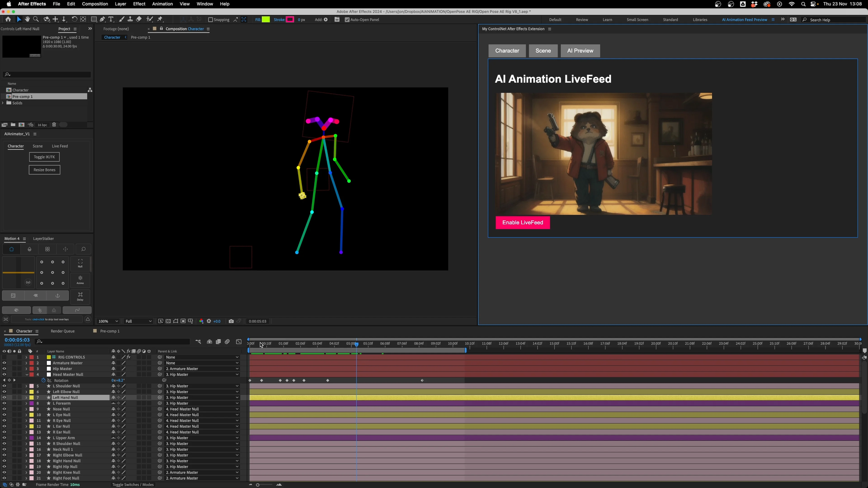Select the Rectangle shape tool
The height and width of the screenshot is (488, 868).
click(94, 20)
